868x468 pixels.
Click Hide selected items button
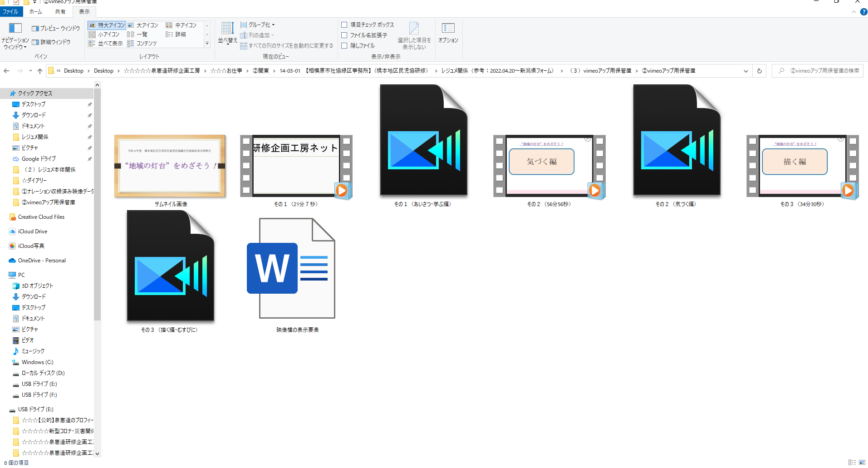click(x=414, y=36)
